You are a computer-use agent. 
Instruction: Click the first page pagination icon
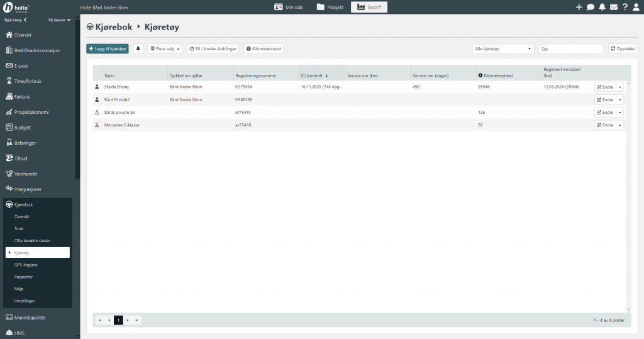pos(99,320)
